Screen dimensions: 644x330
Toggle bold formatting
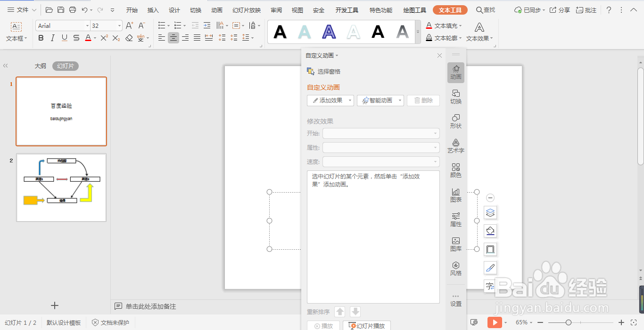click(41, 38)
